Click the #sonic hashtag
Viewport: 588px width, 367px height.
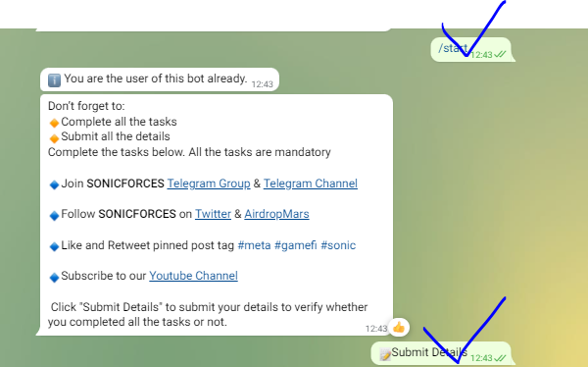pyautogui.click(x=338, y=245)
